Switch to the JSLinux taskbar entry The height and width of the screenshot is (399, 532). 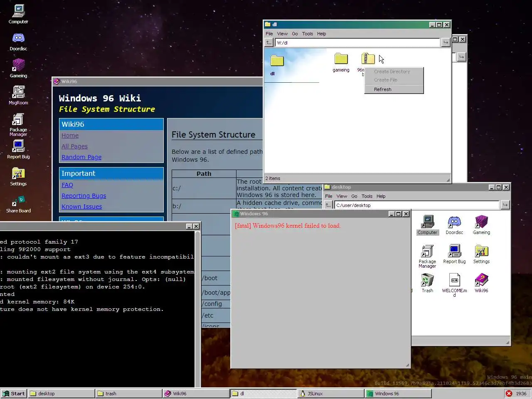point(331,393)
